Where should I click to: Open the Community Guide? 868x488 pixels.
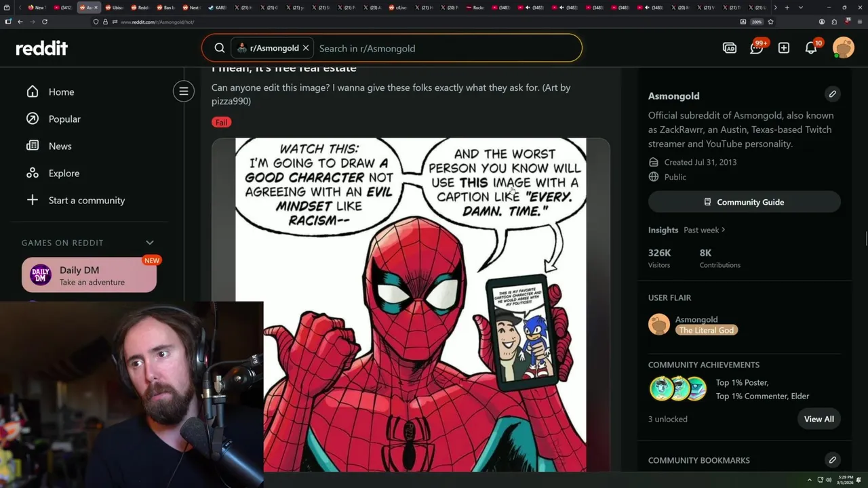pyautogui.click(x=745, y=202)
